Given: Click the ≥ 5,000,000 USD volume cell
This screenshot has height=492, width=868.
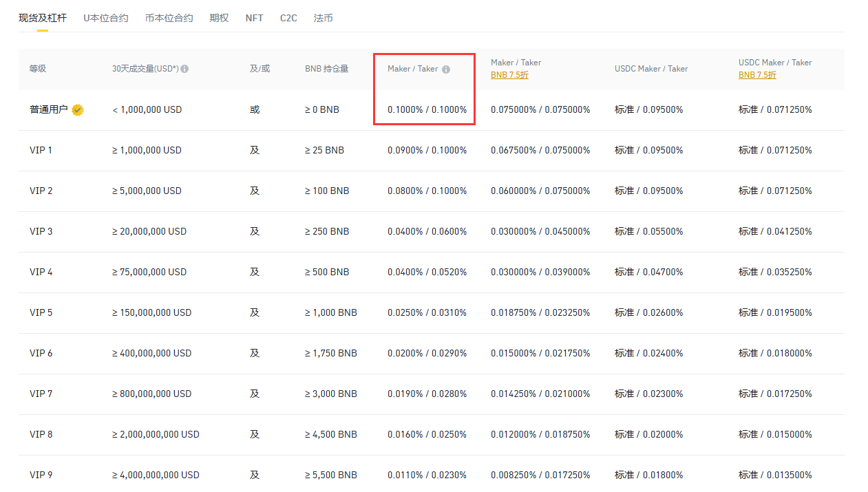Looking at the screenshot, I should coord(147,191).
